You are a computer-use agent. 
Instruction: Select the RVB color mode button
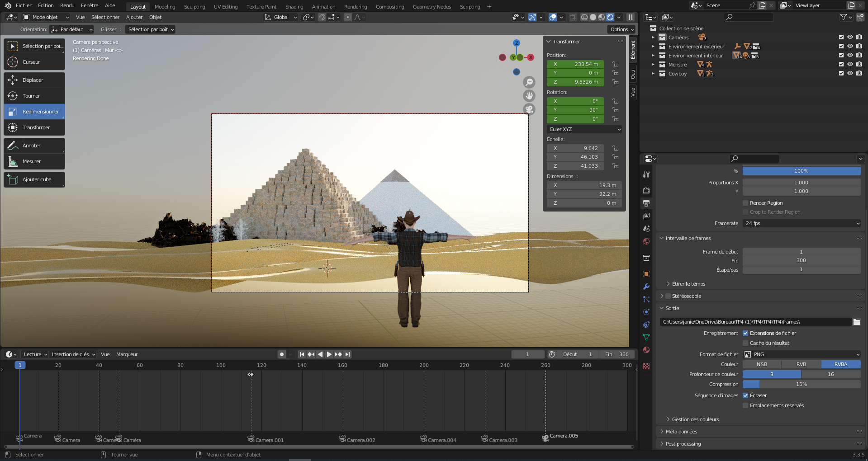801,364
